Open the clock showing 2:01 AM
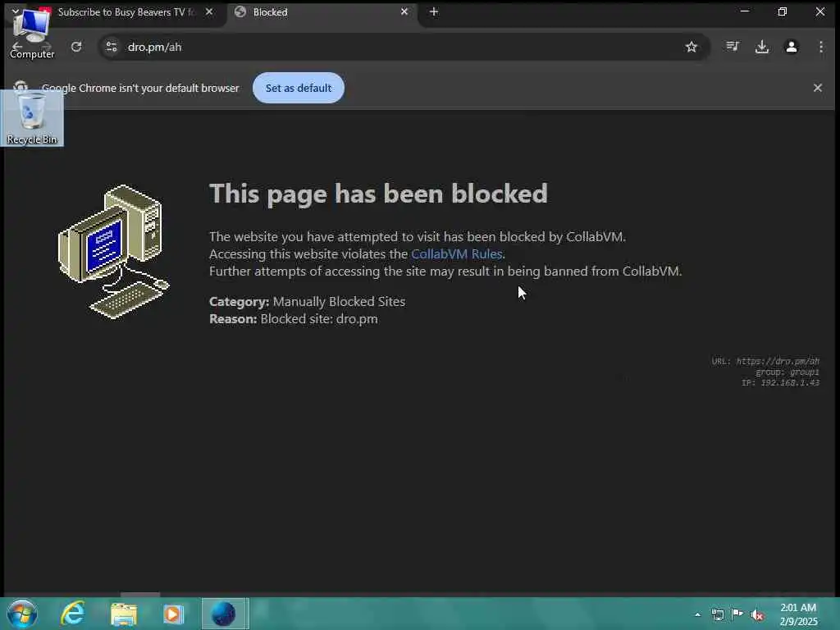840x630 pixels. coord(798,614)
